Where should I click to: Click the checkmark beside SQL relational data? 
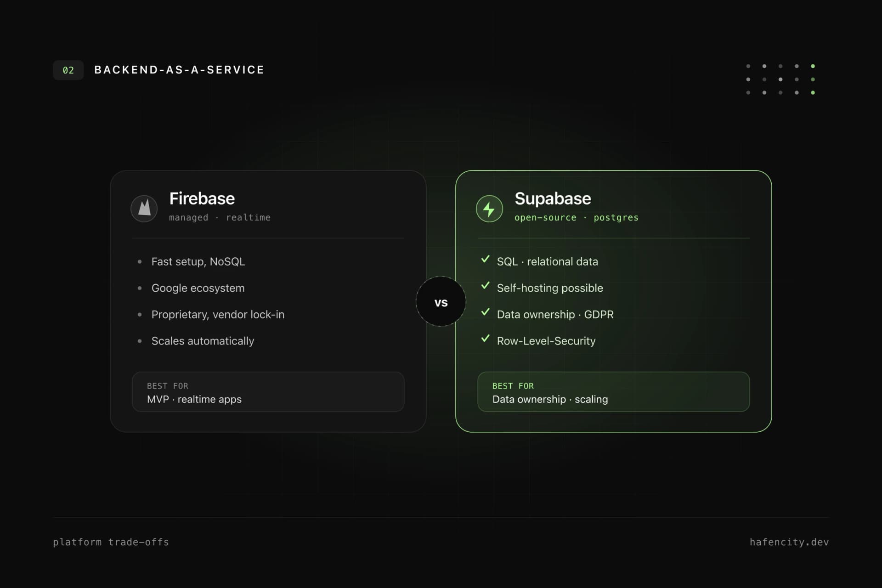pos(485,260)
